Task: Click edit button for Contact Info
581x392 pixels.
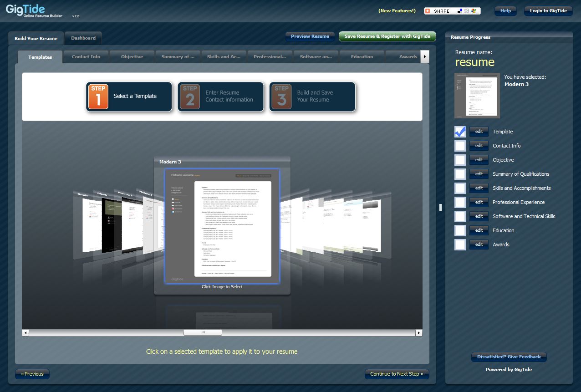Action: tap(479, 146)
